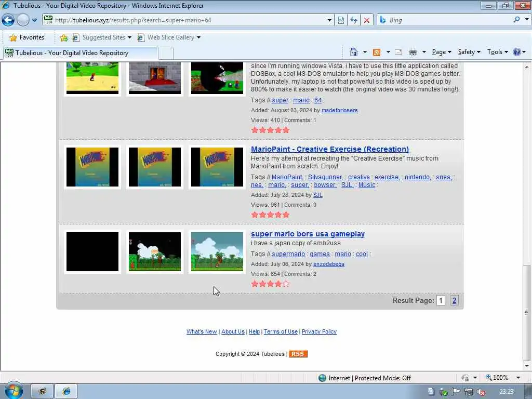
Task: Click the castle door Mario 64 thumbnail
Action: (x=155, y=78)
